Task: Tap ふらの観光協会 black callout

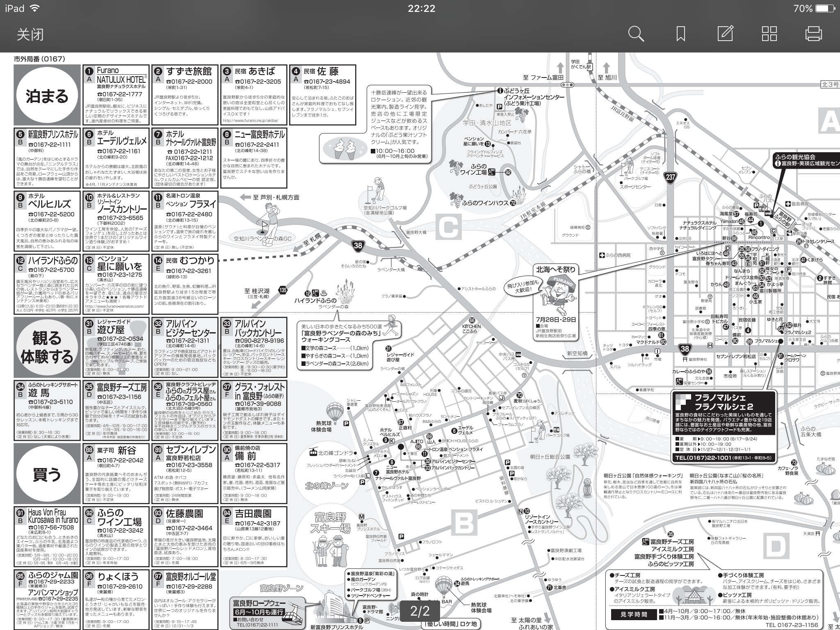Action: tap(806, 160)
